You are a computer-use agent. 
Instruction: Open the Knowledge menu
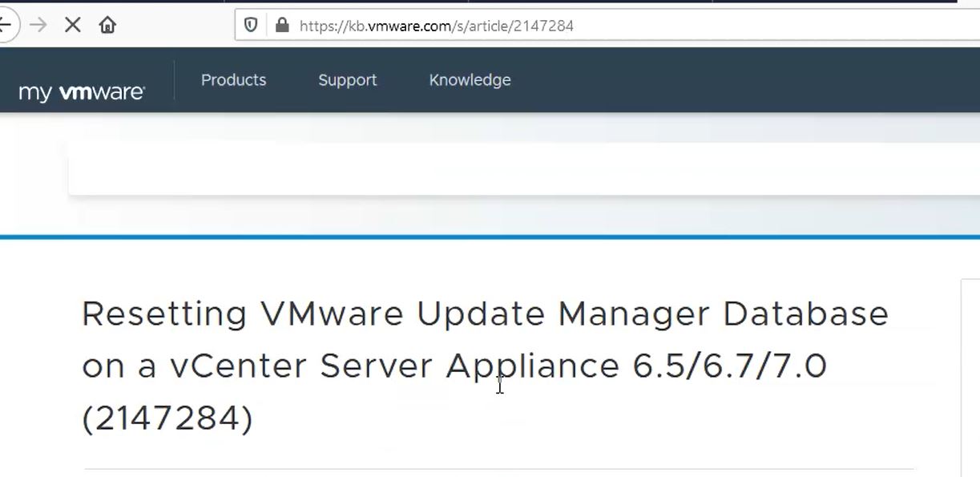[470, 80]
